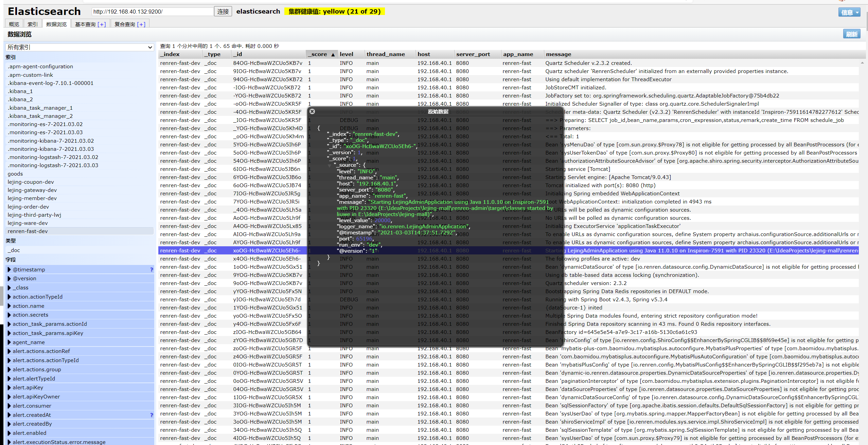Close the raw data popup window
The image size is (868, 445).
pyautogui.click(x=312, y=111)
